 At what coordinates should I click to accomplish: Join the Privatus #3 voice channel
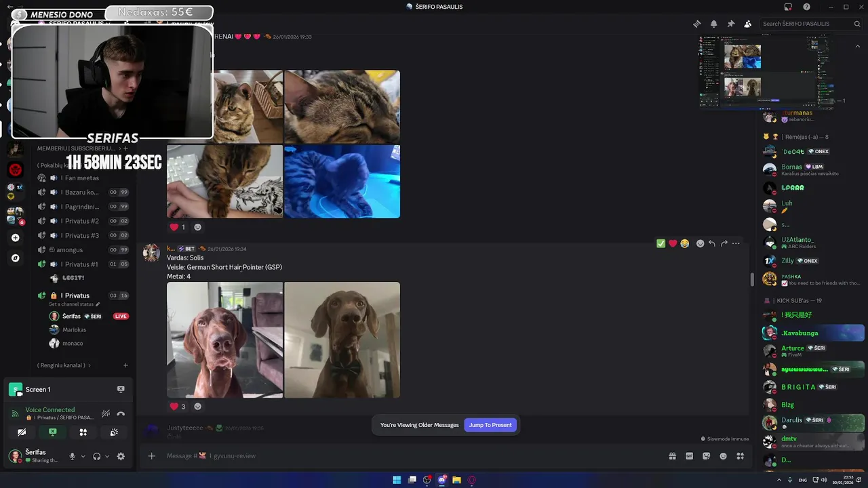pyautogui.click(x=83, y=235)
